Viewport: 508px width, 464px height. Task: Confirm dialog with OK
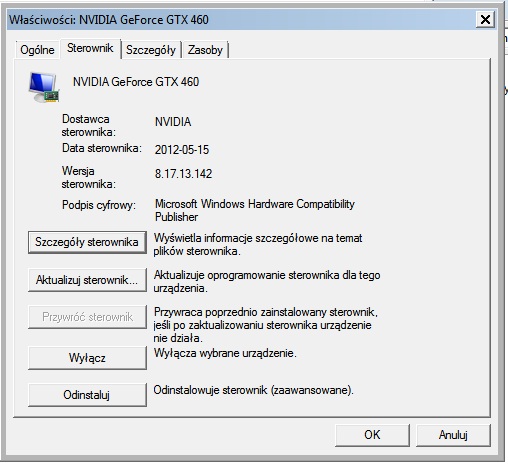[x=372, y=435]
